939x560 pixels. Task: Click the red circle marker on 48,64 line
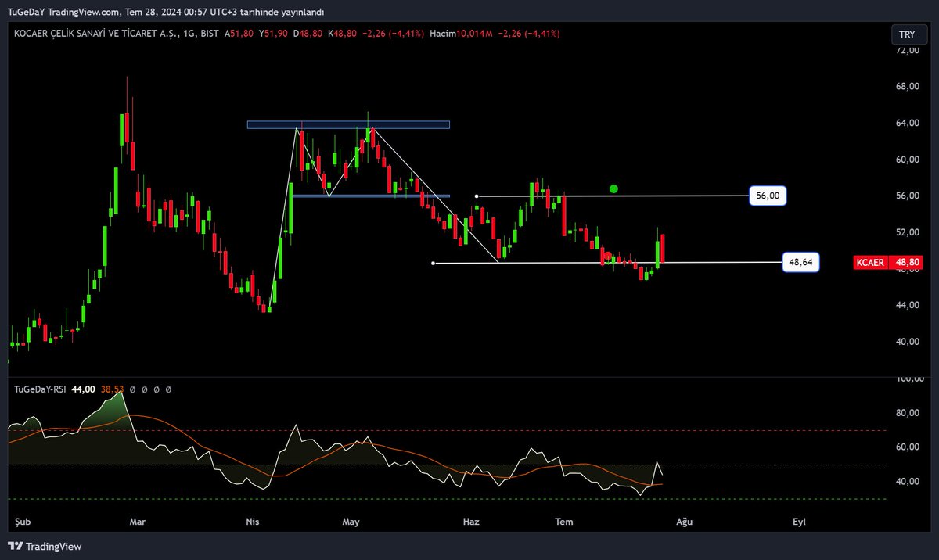pyautogui.click(x=607, y=257)
